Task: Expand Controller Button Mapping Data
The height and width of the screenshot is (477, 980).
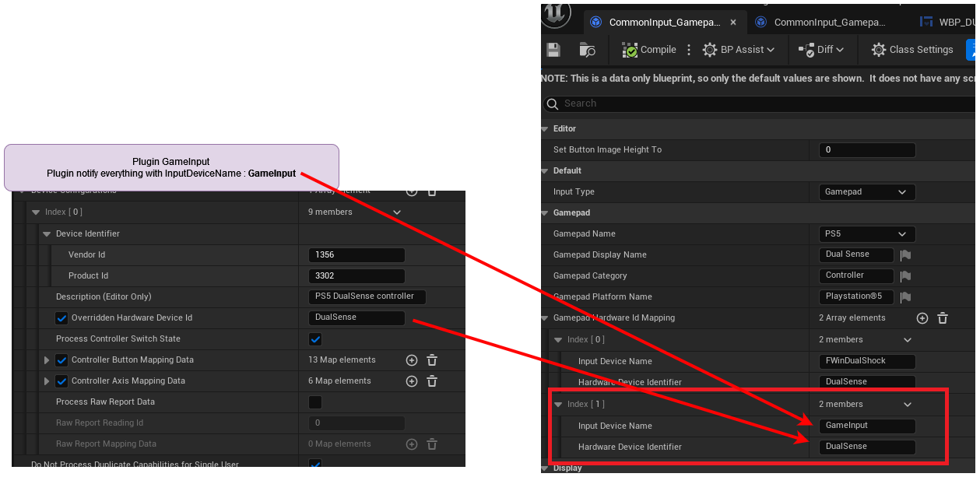Action: 47,360
